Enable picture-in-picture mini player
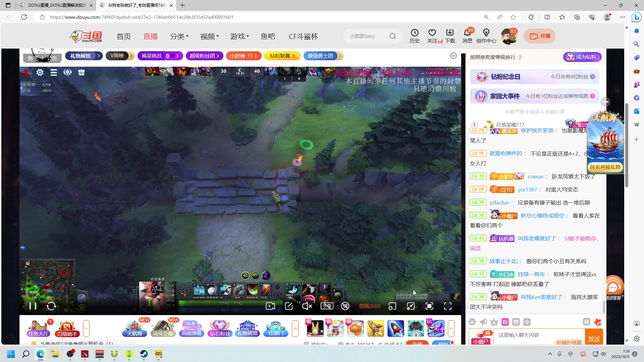 (x=392, y=306)
